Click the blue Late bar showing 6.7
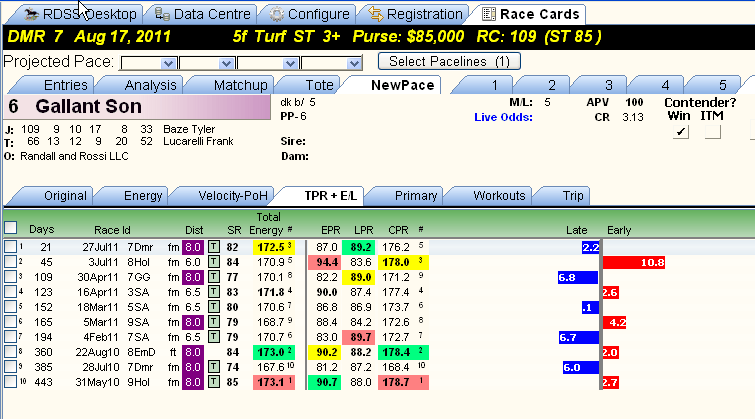This screenshot has width=755, height=419. 578,338
